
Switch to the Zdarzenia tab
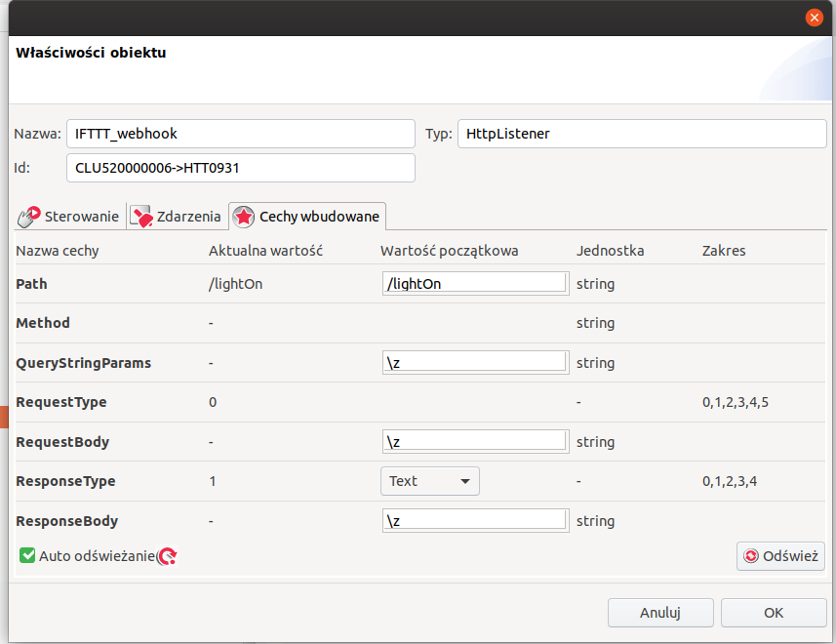coord(176,216)
